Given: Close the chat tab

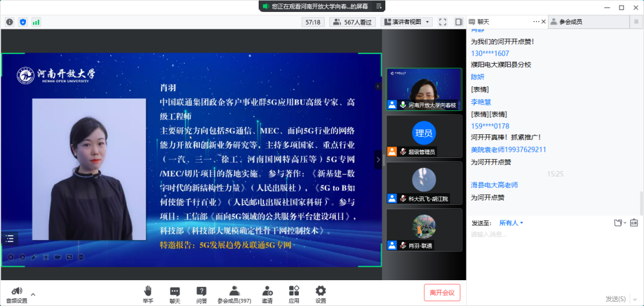Looking at the screenshot, I should [x=543, y=22].
